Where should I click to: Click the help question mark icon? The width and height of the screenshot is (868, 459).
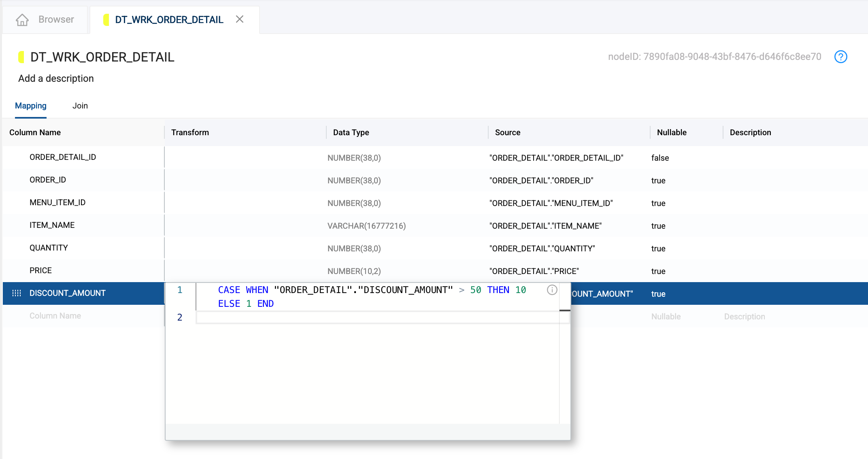[x=840, y=57]
